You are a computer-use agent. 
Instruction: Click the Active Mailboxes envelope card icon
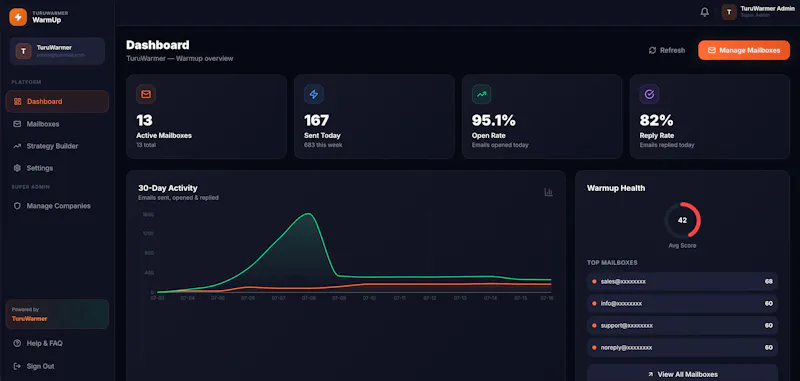[x=146, y=94]
